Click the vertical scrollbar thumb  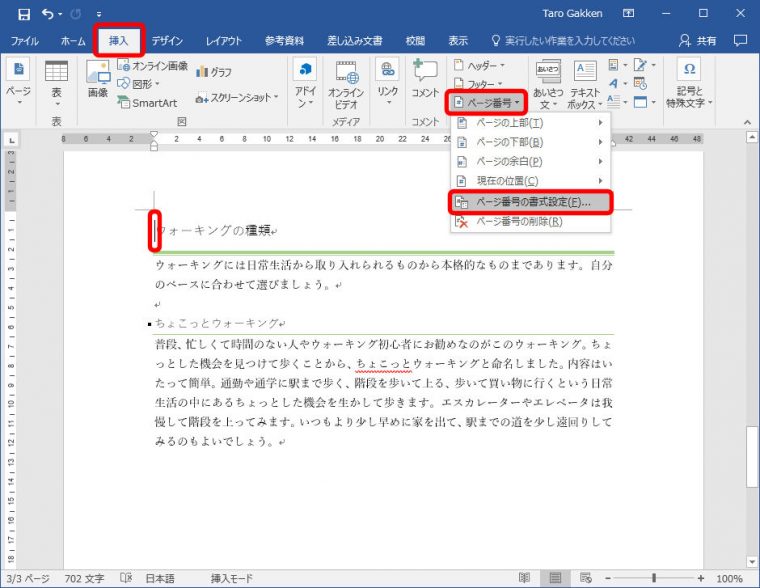tap(752, 456)
